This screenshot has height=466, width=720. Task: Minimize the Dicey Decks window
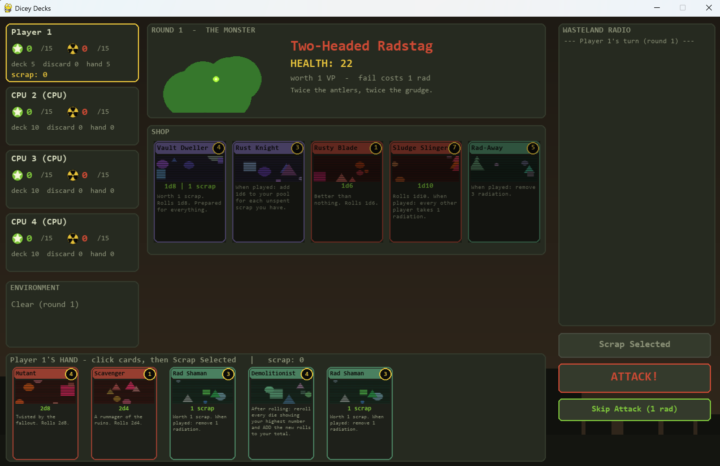click(x=657, y=8)
